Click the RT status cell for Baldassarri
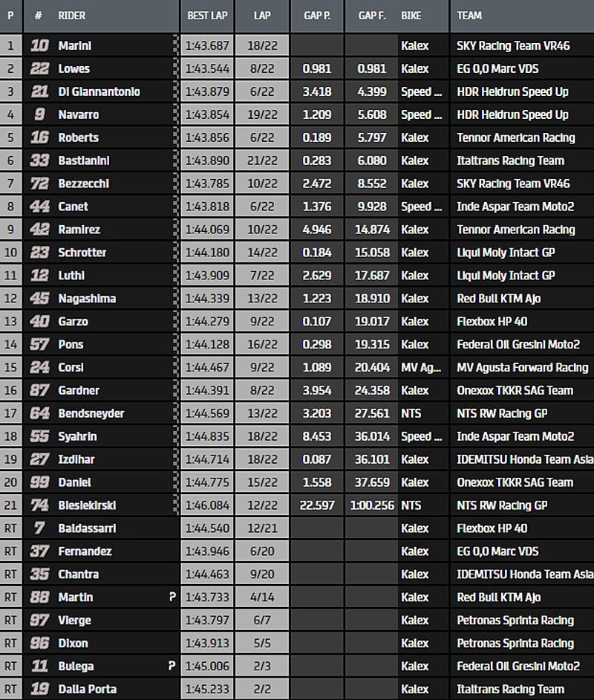594x700 pixels. point(11,528)
